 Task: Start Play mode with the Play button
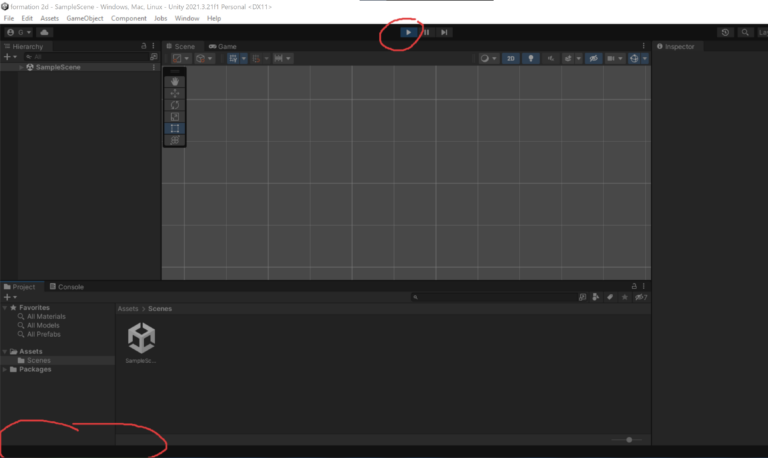coord(408,32)
